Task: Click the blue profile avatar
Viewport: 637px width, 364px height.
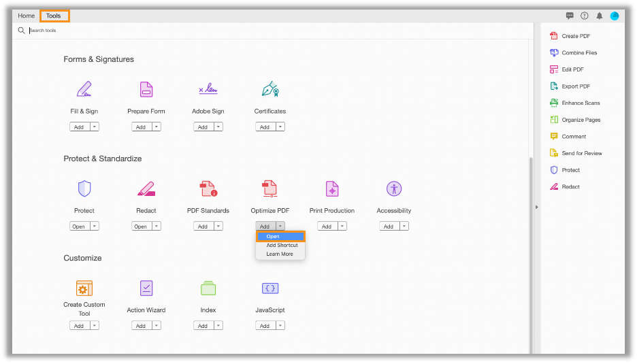Action: [615, 16]
